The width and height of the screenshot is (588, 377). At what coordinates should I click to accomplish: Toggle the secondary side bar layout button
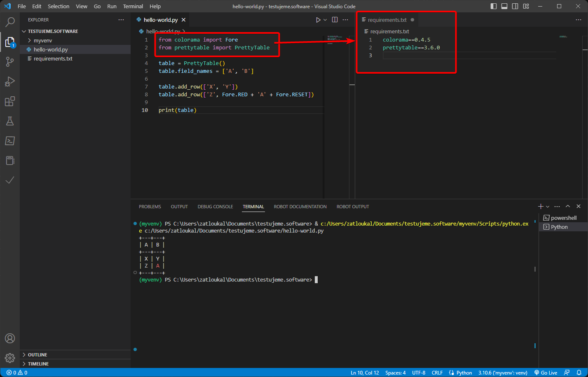(515, 6)
